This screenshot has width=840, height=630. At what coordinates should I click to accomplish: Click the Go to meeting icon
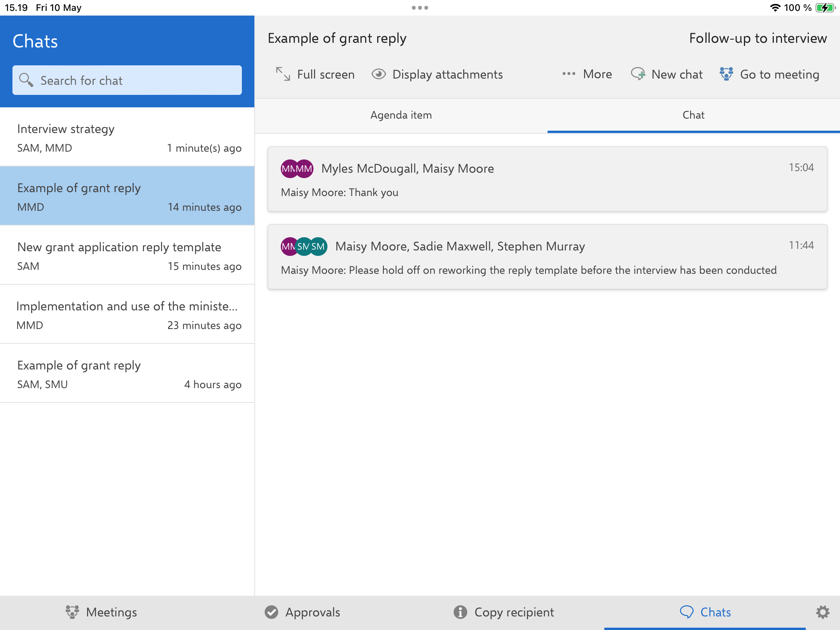point(726,74)
